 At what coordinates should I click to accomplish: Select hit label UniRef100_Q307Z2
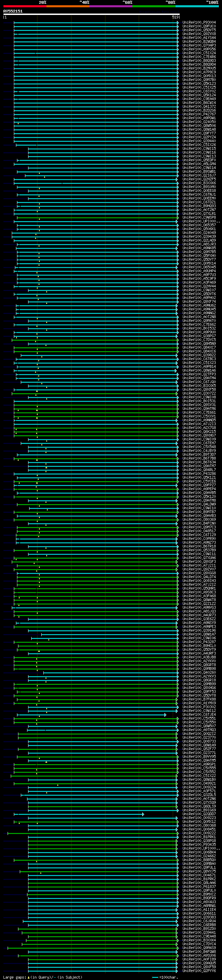pyautogui.click(x=199, y=394)
